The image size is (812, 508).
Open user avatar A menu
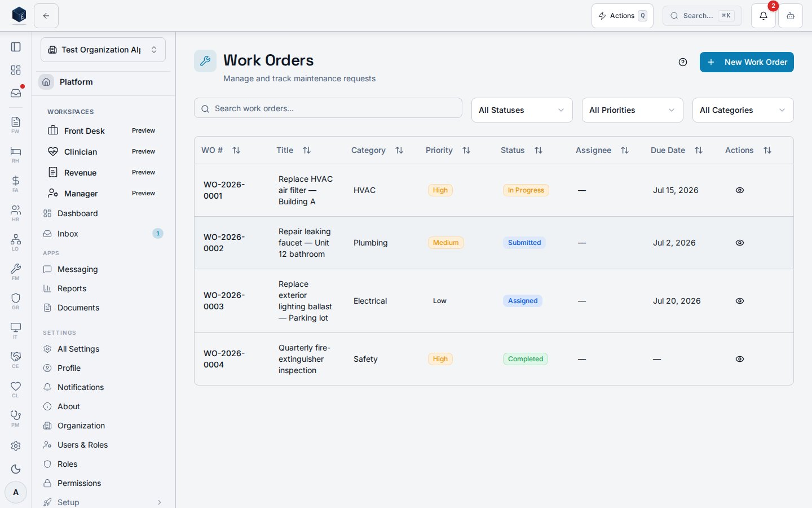(x=16, y=492)
